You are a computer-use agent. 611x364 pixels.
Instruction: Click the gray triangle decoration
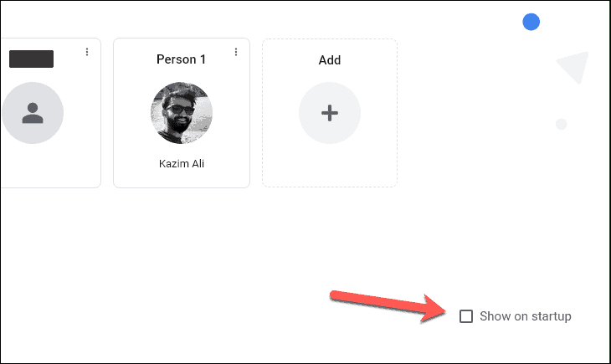point(575,66)
